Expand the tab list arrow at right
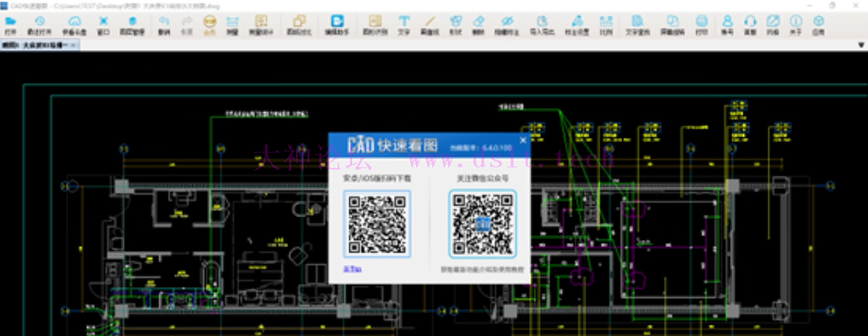Viewport: 868px width, 336px height. coord(861,45)
